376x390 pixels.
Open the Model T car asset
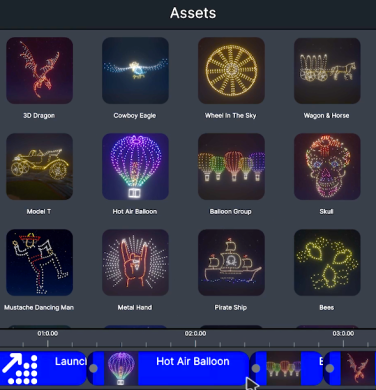(x=39, y=166)
